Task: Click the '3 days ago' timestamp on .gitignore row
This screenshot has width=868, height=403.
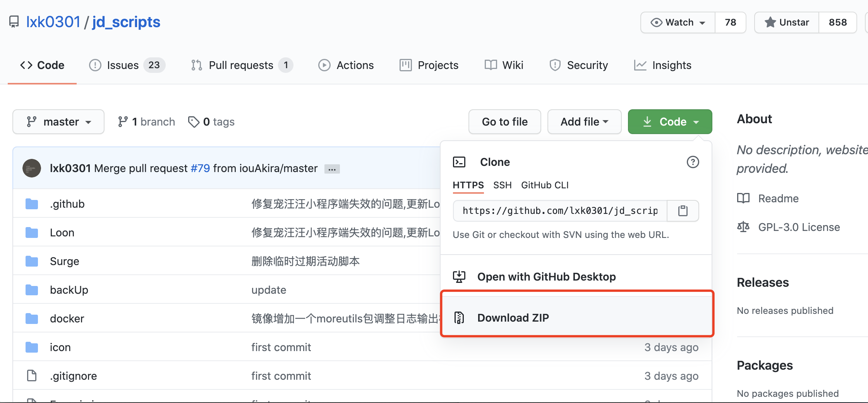Action: pos(671,376)
